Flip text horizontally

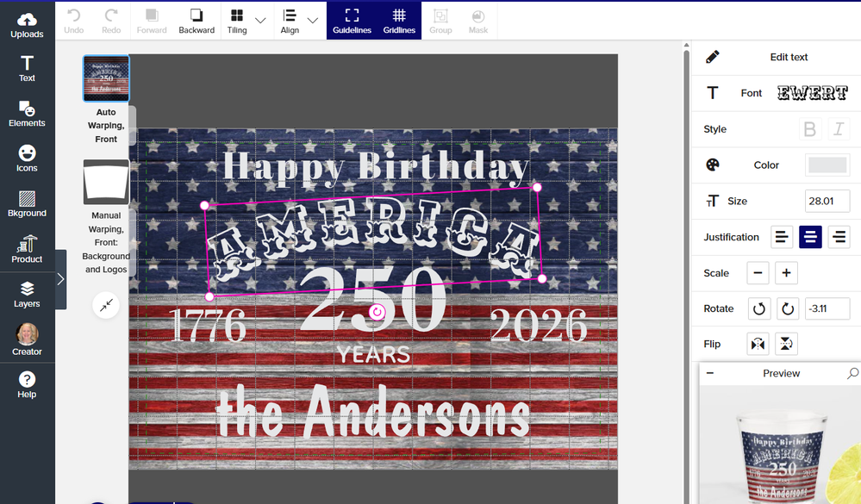pyautogui.click(x=758, y=345)
